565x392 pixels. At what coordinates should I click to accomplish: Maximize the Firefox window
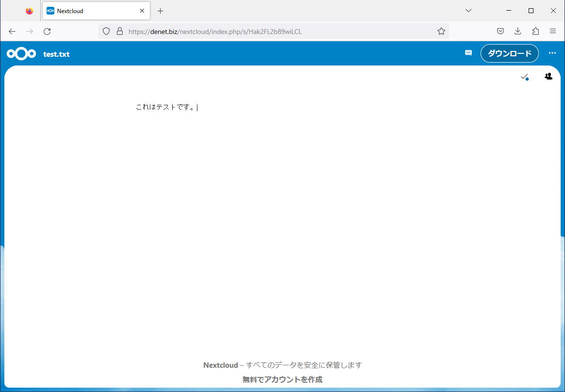[x=531, y=11]
